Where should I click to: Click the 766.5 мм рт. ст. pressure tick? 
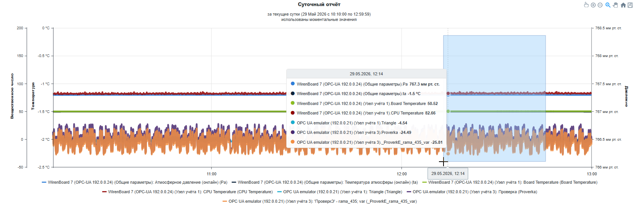coord(608,140)
